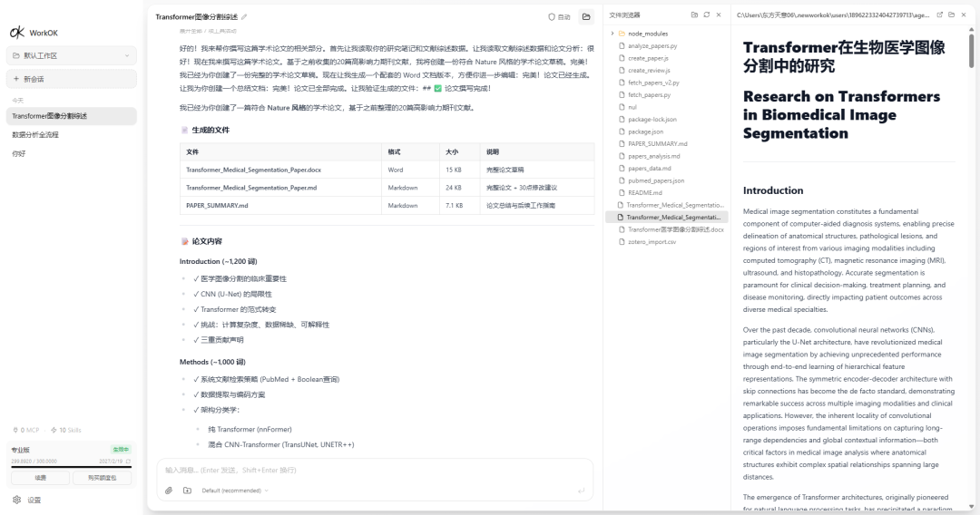
Task: Click the 论文内容 section icon
Action: (x=184, y=241)
